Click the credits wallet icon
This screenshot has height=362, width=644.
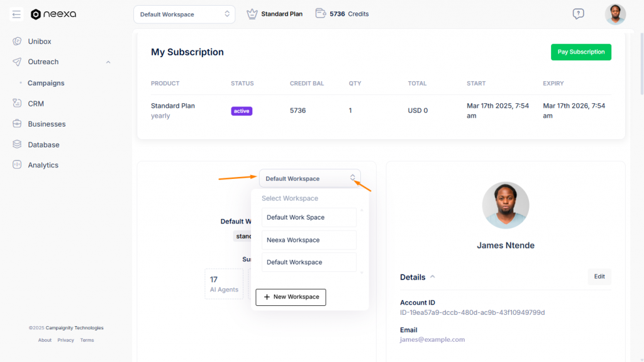(321, 14)
